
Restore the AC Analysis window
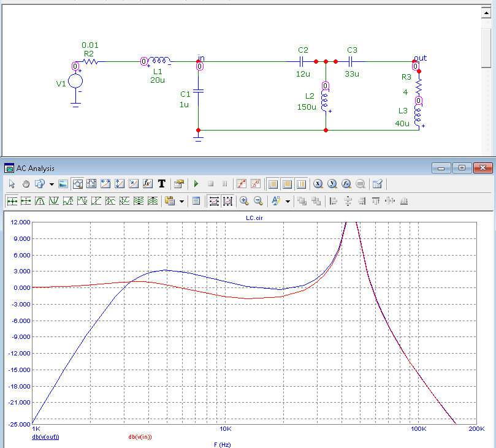[462, 168]
